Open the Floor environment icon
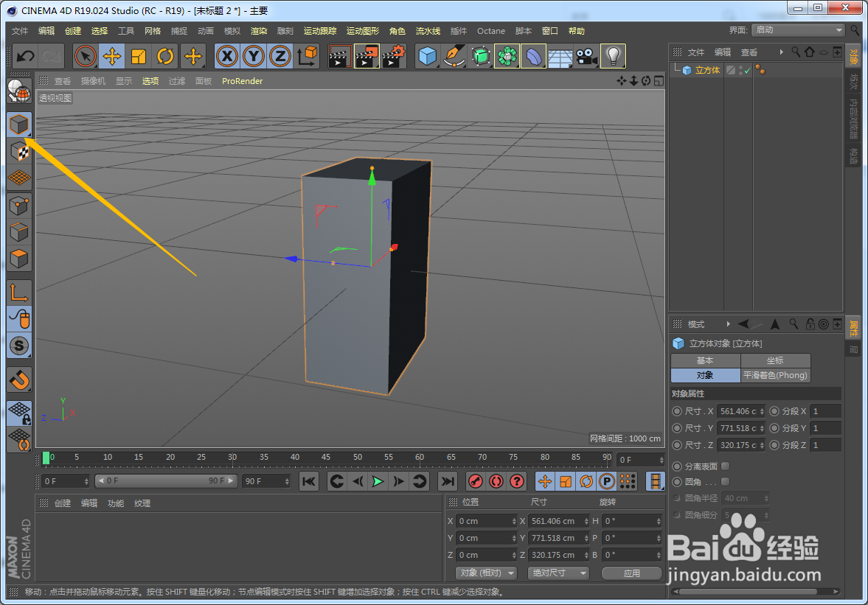This screenshot has height=605, width=868. click(x=560, y=56)
